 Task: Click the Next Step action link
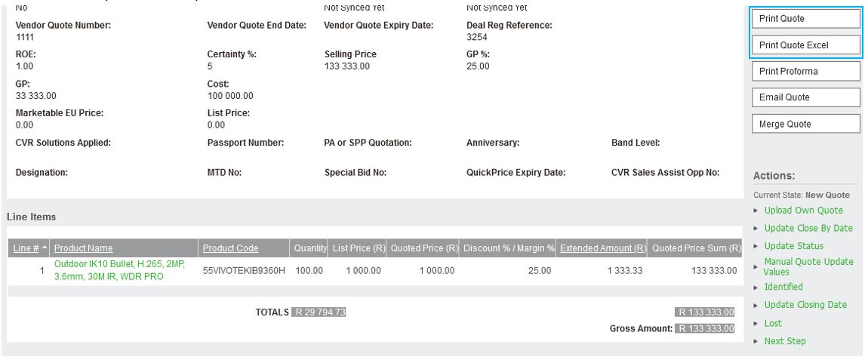(784, 341)
